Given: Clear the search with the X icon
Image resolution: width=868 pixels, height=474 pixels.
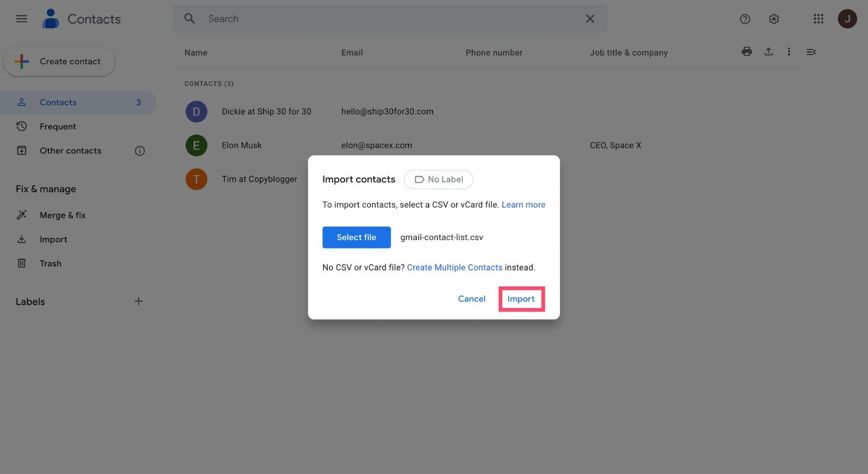Looking at the screenshot, I should pos(590,19).
